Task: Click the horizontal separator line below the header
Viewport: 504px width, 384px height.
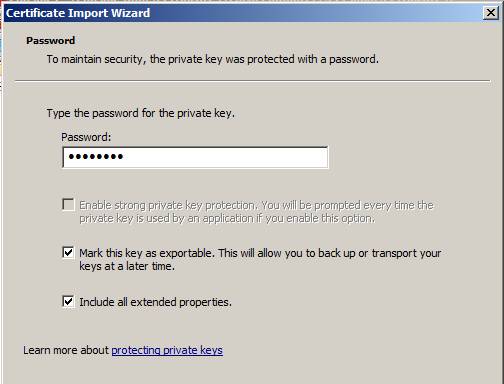Action: coord(253,81)
